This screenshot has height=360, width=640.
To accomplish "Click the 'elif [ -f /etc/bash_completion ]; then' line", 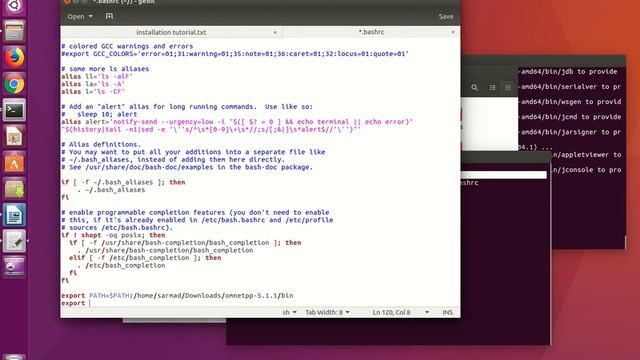I will [x=145, y=258].
